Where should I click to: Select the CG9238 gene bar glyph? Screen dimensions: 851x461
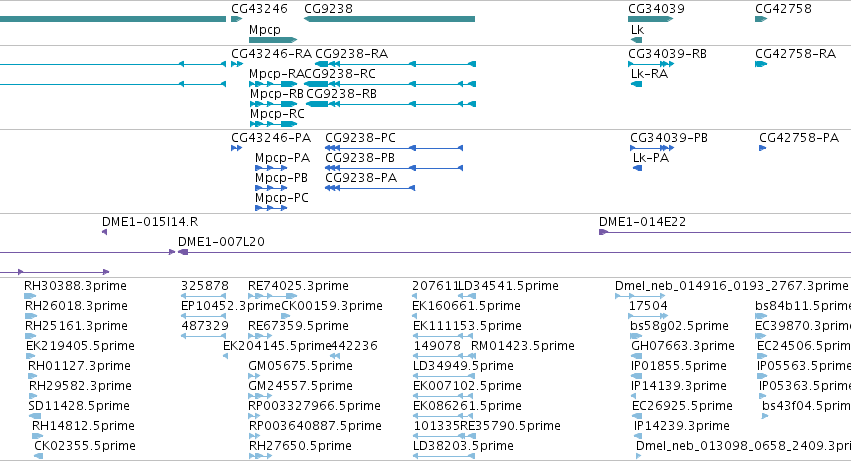tap(389, 19)
